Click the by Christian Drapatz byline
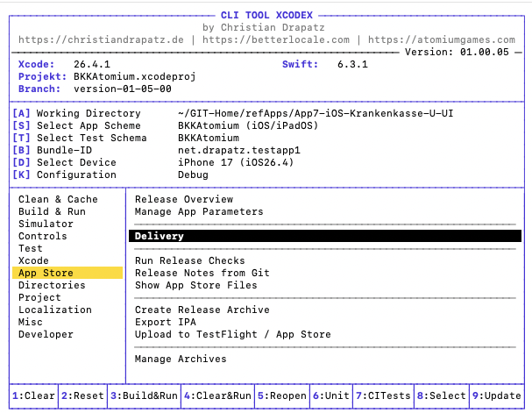The width and height of the screenshot is (532, 413). pyautogui.click(x=264, y=27)
